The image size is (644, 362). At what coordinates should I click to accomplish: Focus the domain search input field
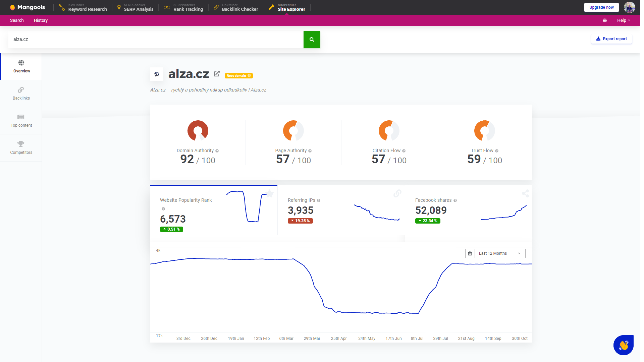[x=156, y=40]
